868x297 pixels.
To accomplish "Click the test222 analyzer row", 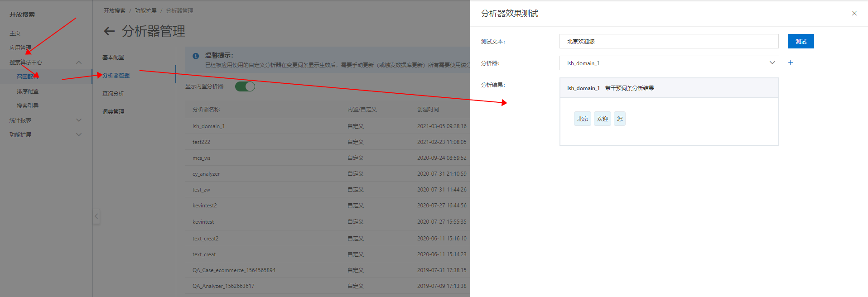I will pos(328,142).
